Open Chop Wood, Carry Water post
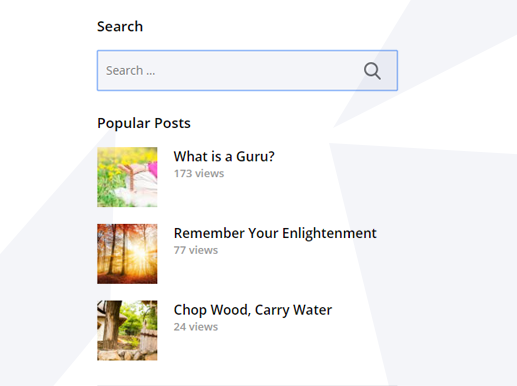This screenshot has height=386, width=517. coord(253,310)
